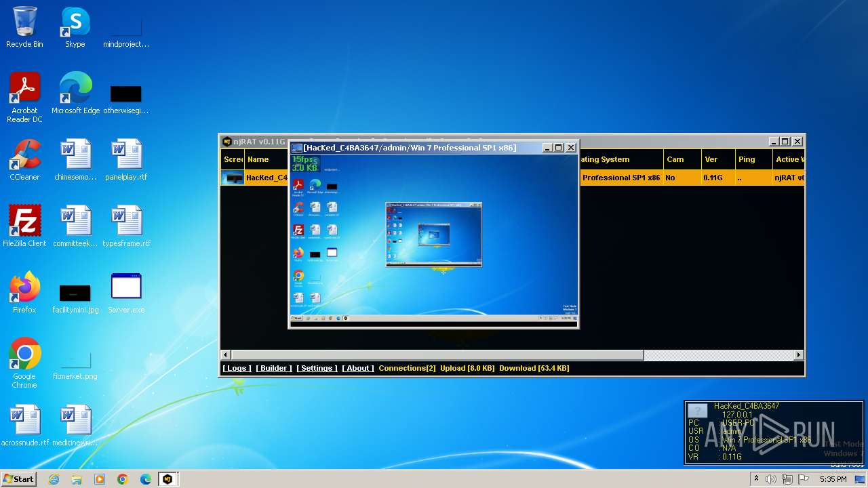Select the HacKed_C4 victim row name
Viewport: 868px width, 488px height.
point(267,178)
